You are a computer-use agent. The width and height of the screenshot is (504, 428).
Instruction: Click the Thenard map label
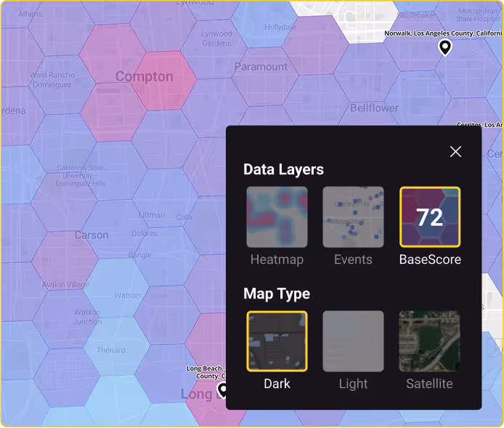pyautogui.click(x=111, y=350)
